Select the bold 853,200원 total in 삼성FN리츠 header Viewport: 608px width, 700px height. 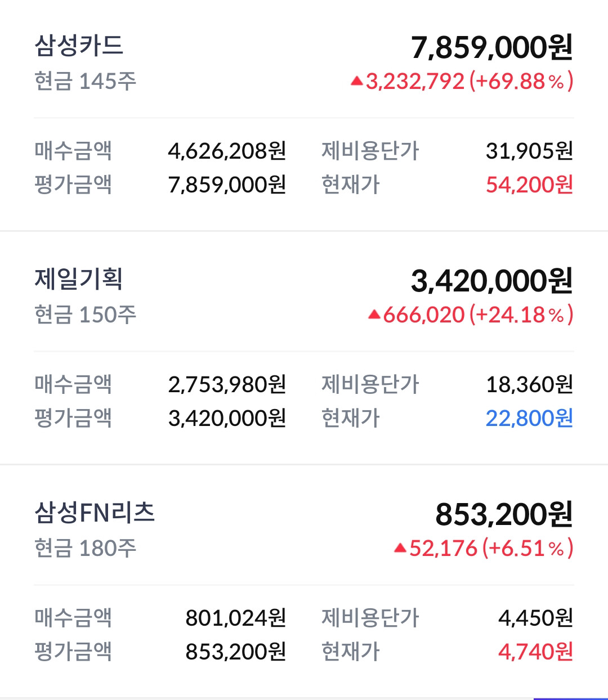[504, 514]
